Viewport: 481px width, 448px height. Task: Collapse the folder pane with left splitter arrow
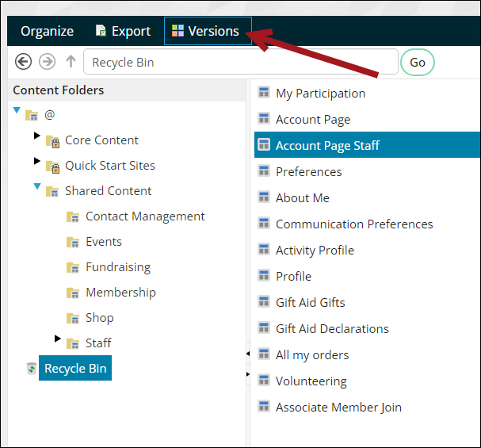pyautogui.click(x=248, y=354)
